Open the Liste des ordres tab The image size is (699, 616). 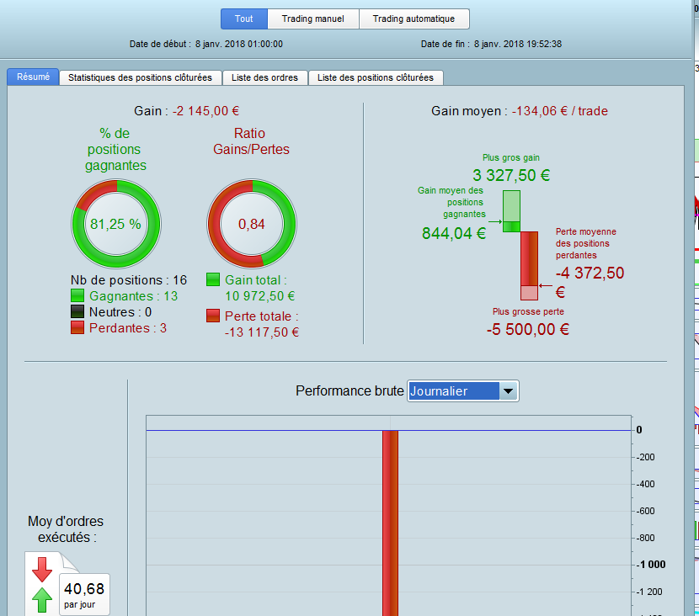264,77
